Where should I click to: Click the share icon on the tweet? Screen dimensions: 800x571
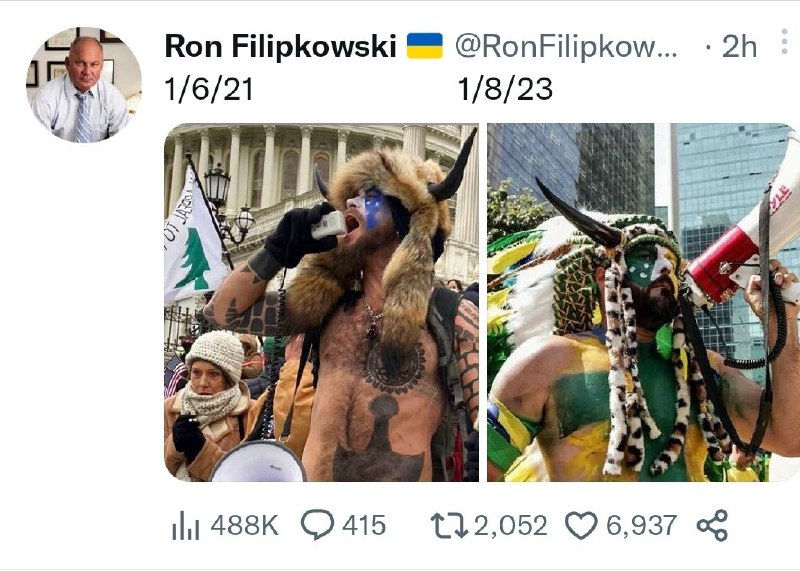pos(711,525)
